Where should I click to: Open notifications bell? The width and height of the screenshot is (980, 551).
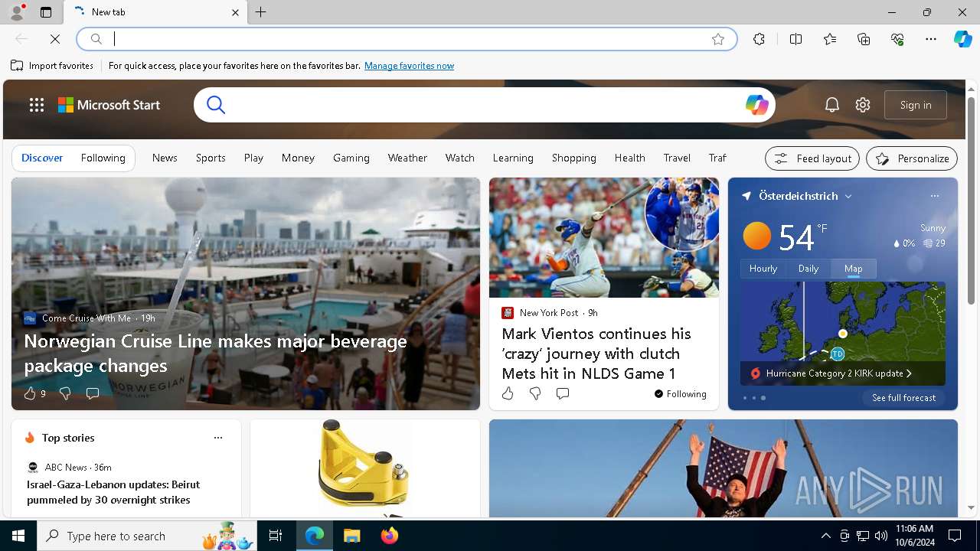832,105
